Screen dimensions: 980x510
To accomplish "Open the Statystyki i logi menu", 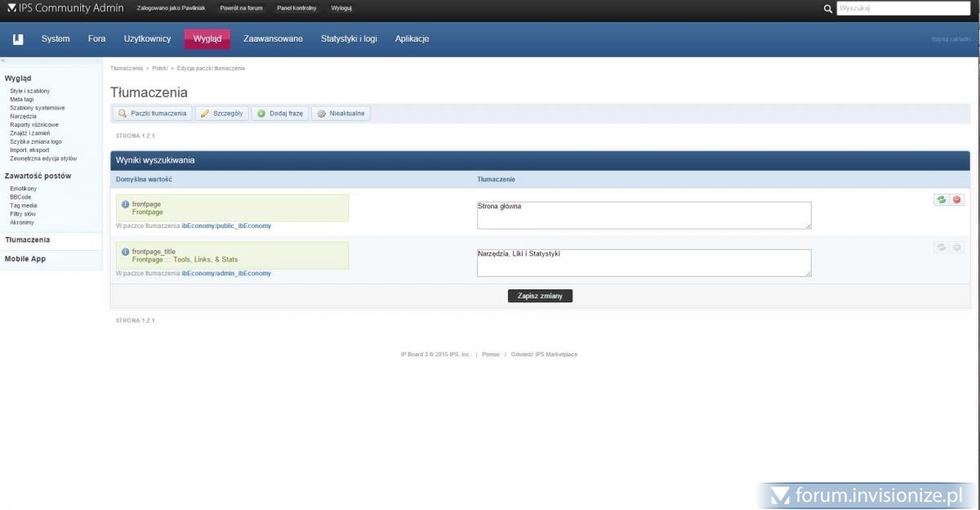I will tap(349, 38).
